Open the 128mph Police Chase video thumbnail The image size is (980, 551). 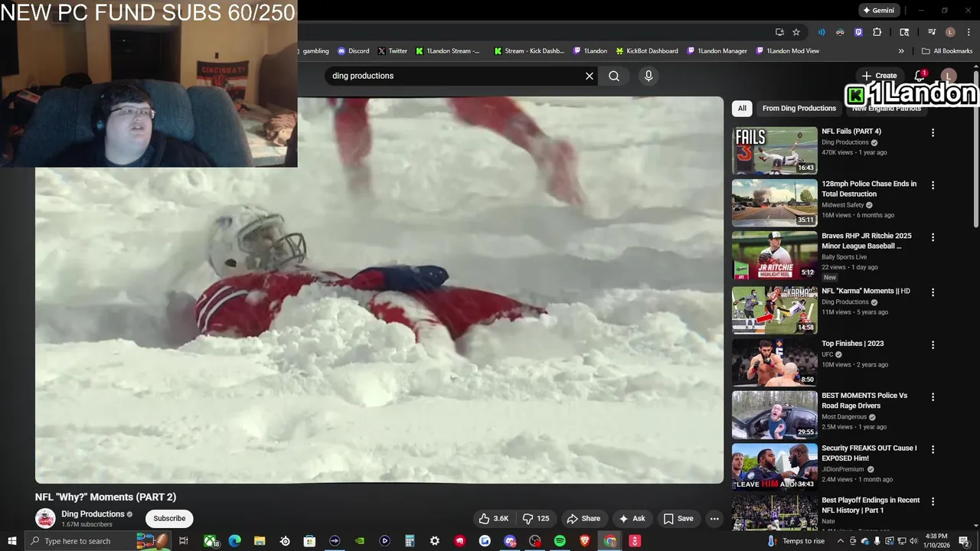(774, 203)
